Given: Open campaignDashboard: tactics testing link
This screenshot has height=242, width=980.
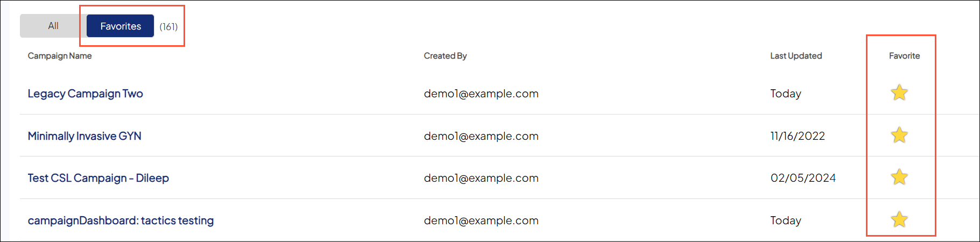Looking at the screenshot, I should pos(121,220).
